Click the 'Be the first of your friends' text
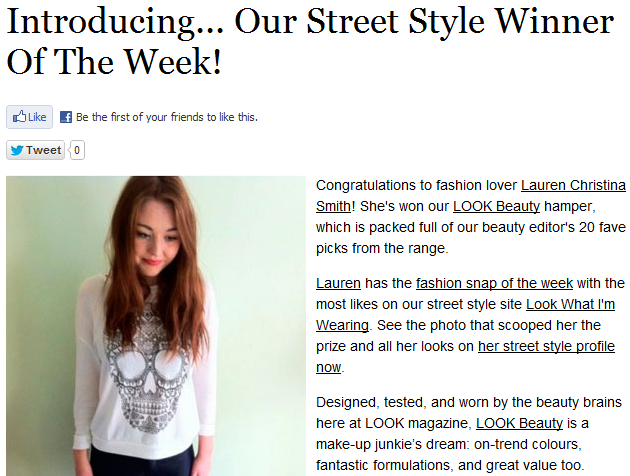Viewport: 630px width, 476px height. [167, 117]
